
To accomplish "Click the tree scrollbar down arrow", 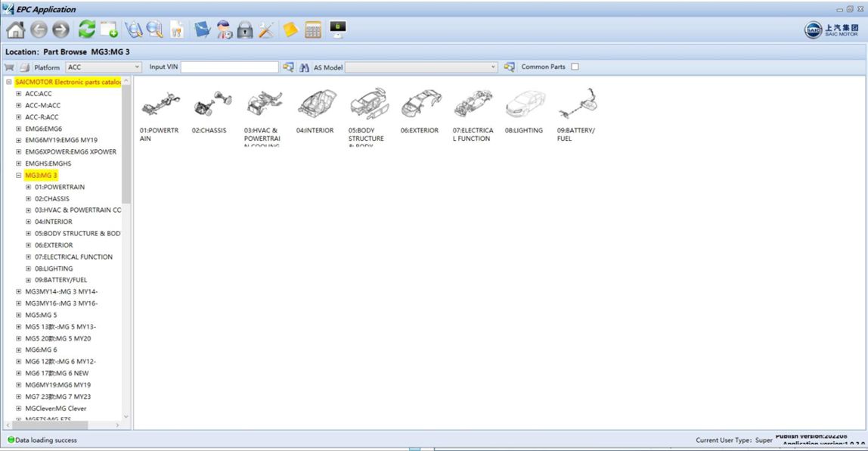I will 126,416.
